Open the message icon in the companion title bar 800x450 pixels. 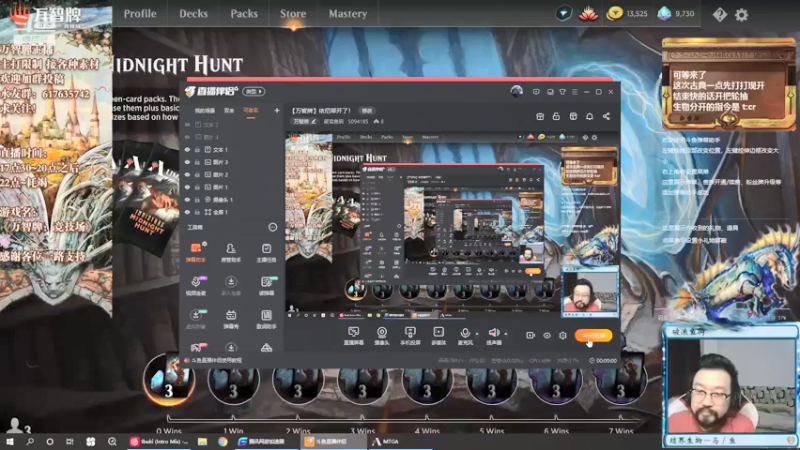click(536, 92)
